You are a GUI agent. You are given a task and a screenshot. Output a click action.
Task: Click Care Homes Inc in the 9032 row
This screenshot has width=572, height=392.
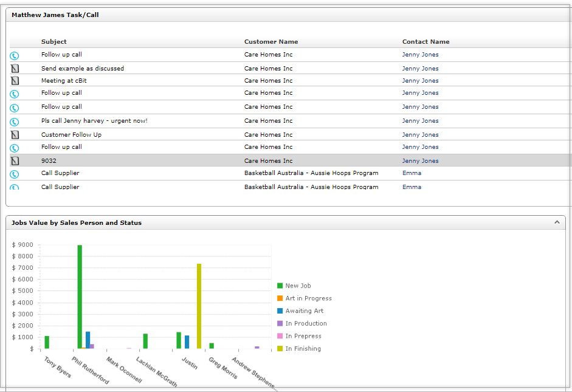pyautogui.click(x=268, y=161)
